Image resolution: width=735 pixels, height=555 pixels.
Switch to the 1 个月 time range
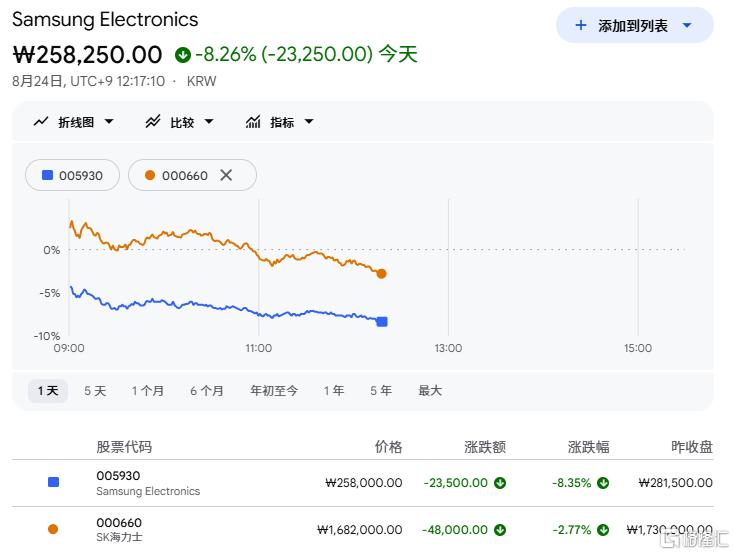click(x=148, y=390)
